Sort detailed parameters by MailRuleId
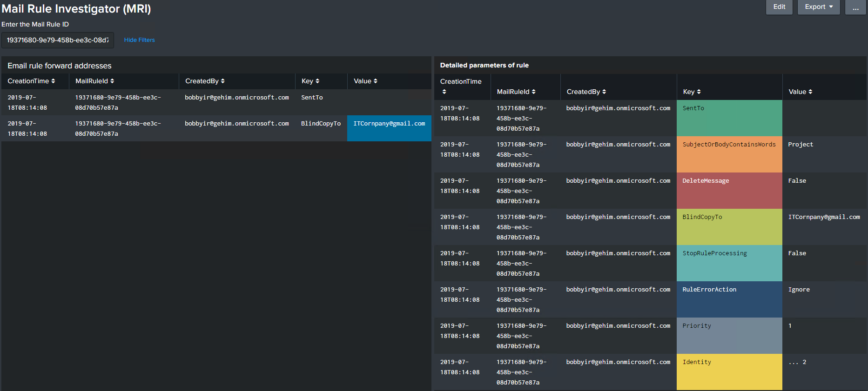868x391 pixels. (x=516, y=92)
